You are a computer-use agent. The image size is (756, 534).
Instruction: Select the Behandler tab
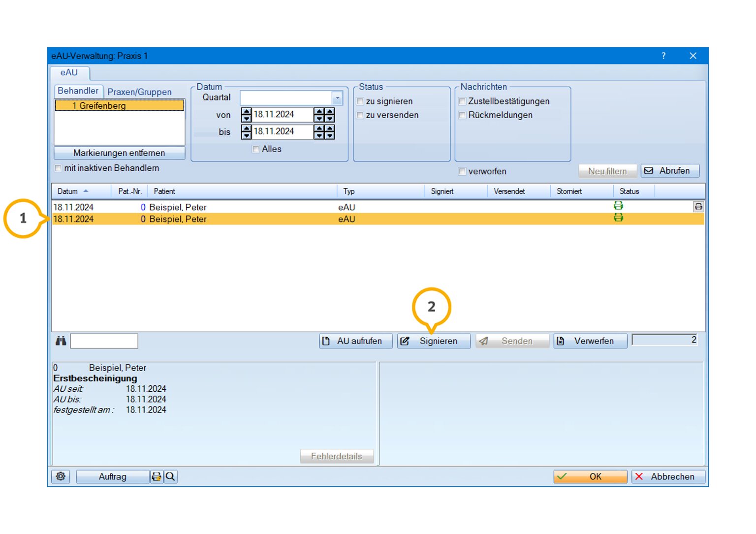(x=78, y=91)
